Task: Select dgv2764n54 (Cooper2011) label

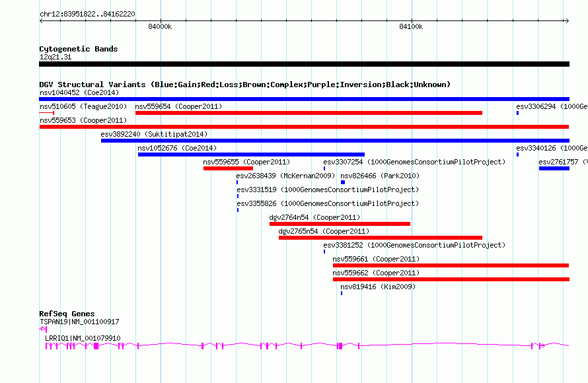Action: [x=314, y=217]
